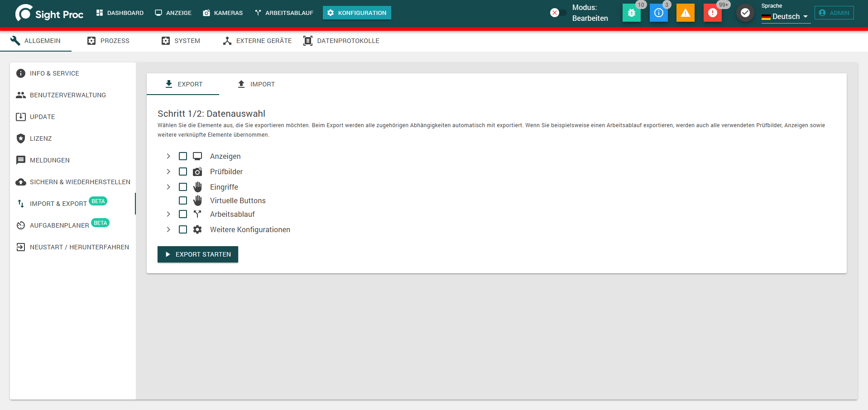Open the Sprache language dropdown
Viewport: 868px width, 410px height.
coord(786,17)
